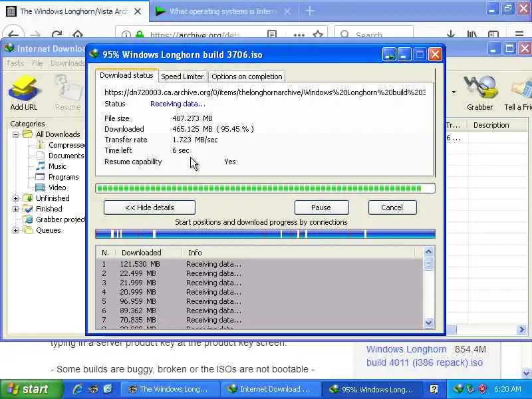Collapse All Downloads tree node
This screenshot has height=399, width=532.
click(15, 135)
